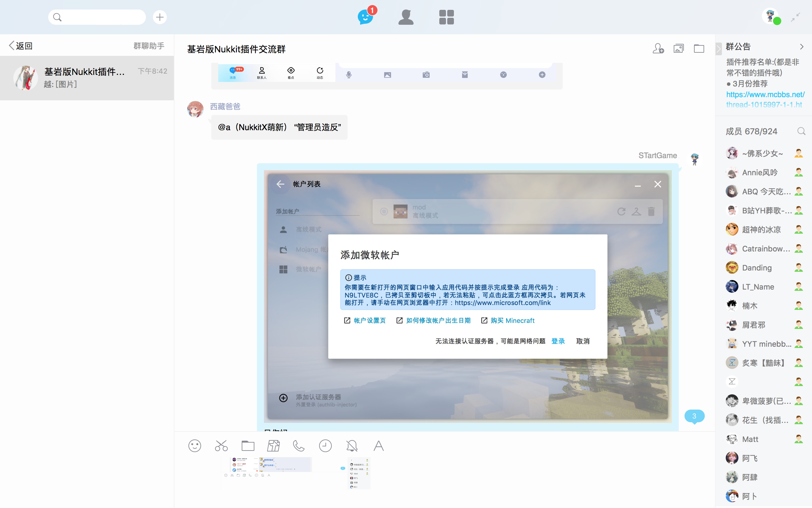
Task: Click 西藏爸爸 sender name
Action: tap(225, 106)
